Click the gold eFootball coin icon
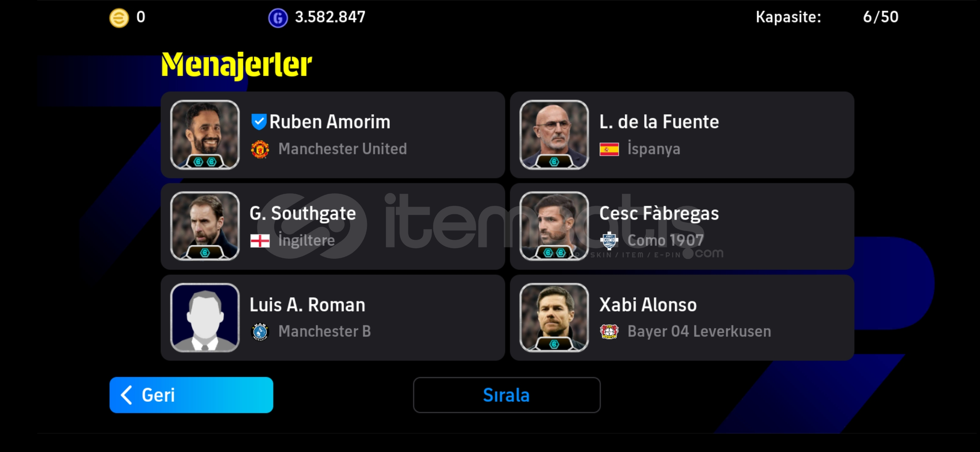The width and height of the screenshot is (980, 452). (119, 18)
